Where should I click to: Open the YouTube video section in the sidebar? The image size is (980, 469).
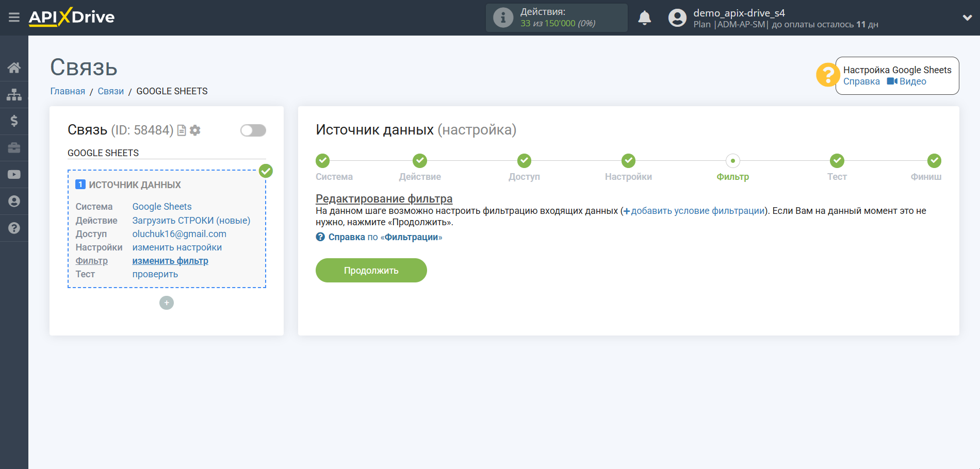pos(14,174)
